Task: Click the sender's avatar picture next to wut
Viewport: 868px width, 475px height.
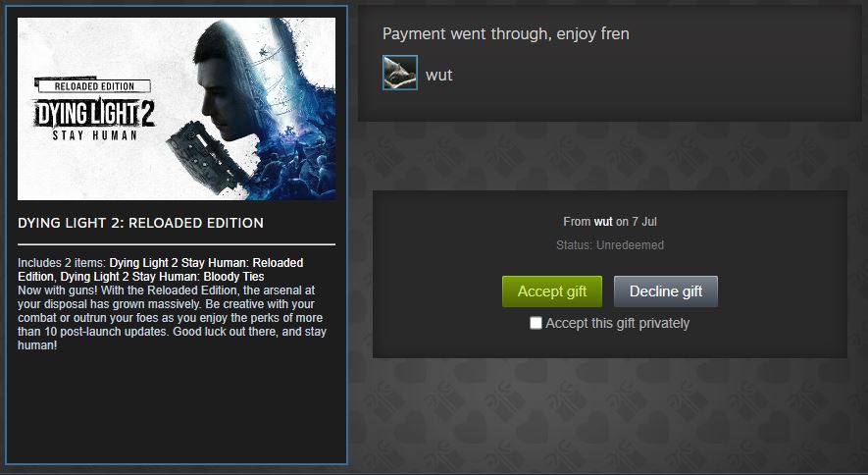Action: point(400,73)
